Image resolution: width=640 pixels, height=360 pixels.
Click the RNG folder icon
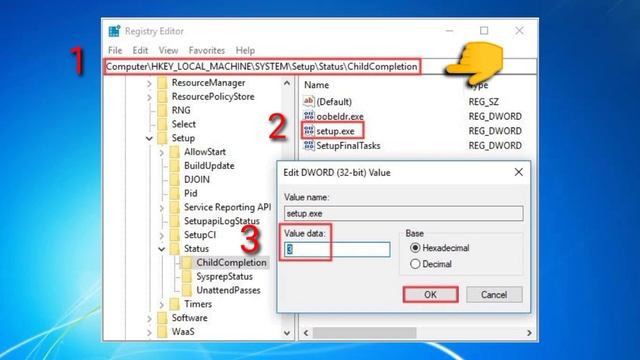tap(162, 111)
